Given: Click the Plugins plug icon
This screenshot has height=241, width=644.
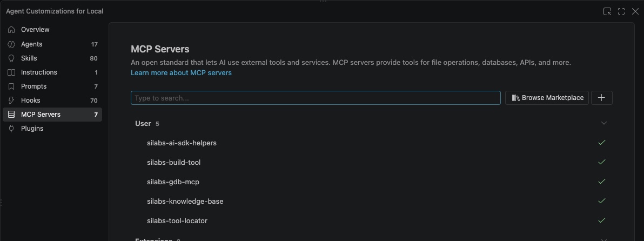Looking at the screenshot, I should point(11,129).
